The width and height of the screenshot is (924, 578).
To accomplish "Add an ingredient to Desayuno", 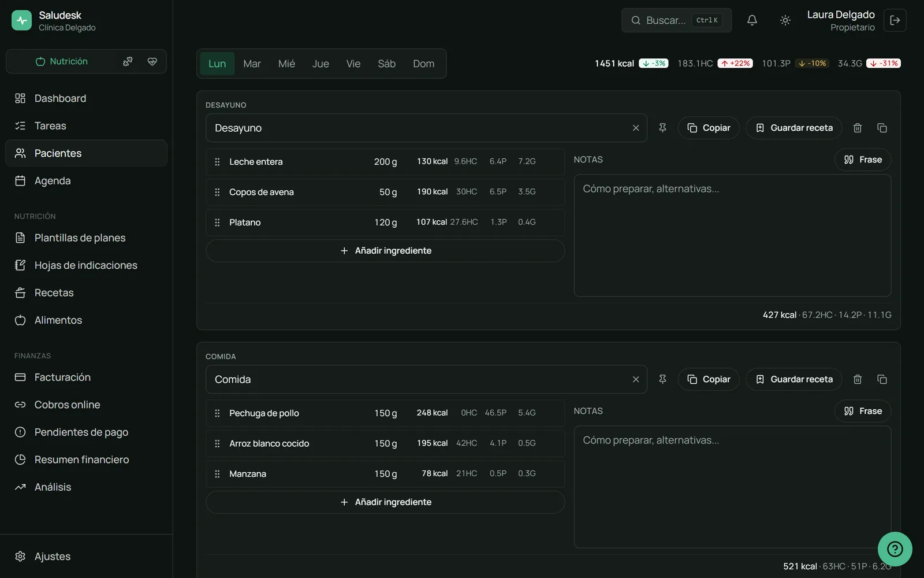I will pyautogui.click(x=385, y=251).
